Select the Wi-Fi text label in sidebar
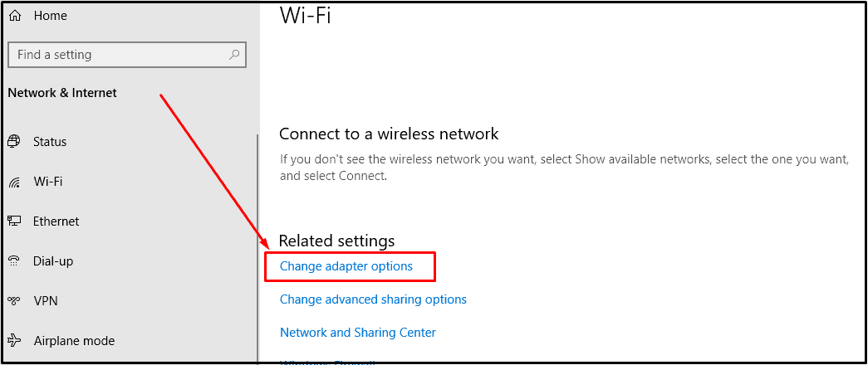Image resolution: width=868 pixels, height=365 pixels. pos(48,182)
